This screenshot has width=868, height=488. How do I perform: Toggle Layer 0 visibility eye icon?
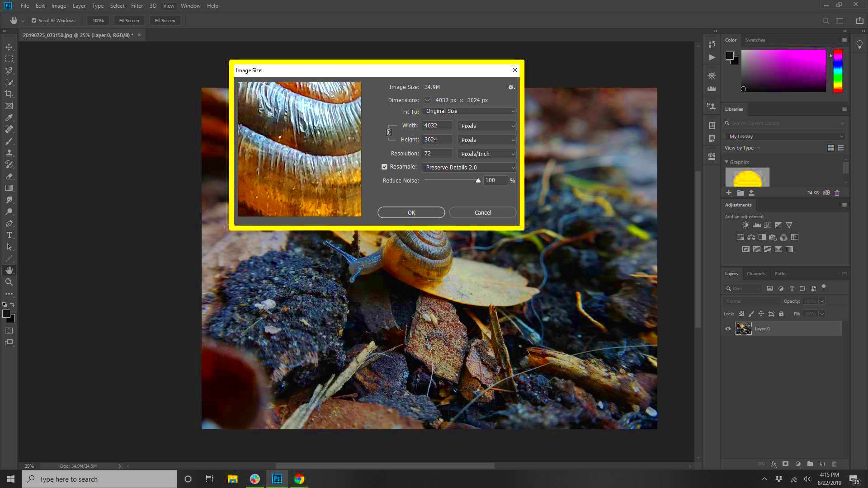728,328
